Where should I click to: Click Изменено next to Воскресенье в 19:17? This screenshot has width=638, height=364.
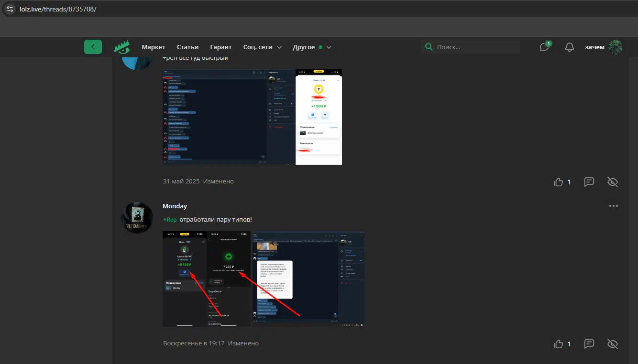243,343
